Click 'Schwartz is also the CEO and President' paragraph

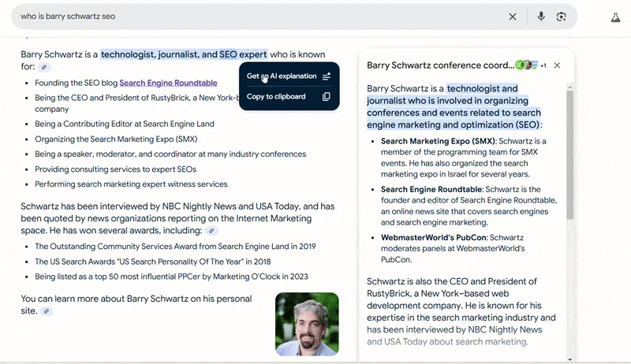tap(461, 311)
